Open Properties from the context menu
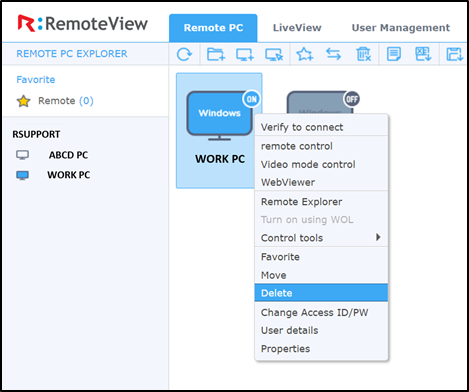 click(x=321, y=349)
